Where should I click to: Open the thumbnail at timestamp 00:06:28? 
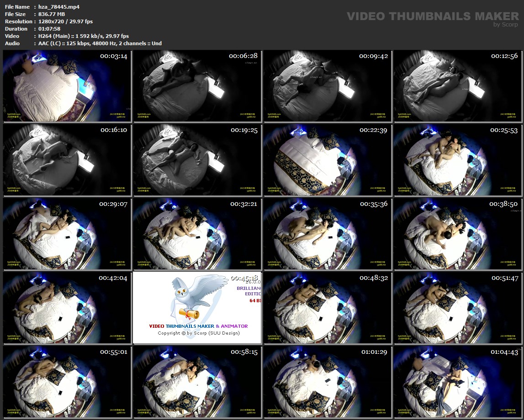tap(197, 86)
